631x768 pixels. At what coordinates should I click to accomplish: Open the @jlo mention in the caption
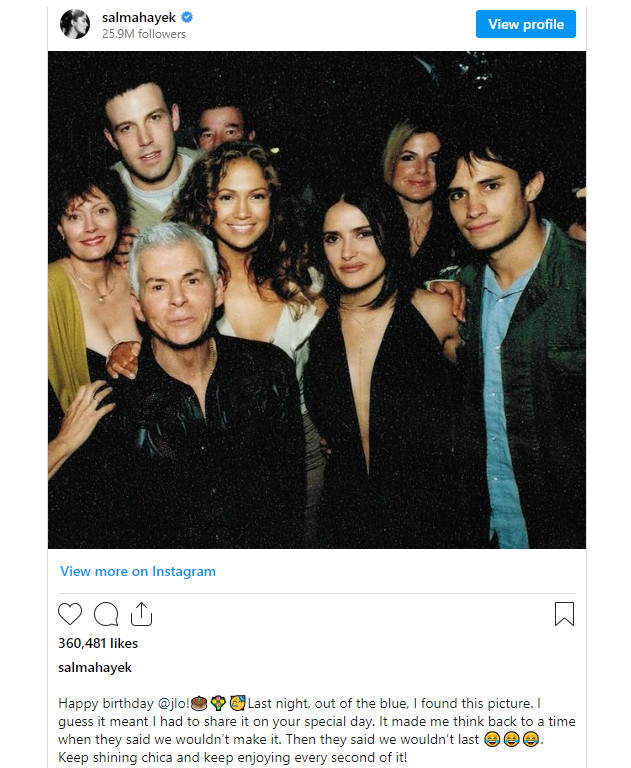coord(173,703)
